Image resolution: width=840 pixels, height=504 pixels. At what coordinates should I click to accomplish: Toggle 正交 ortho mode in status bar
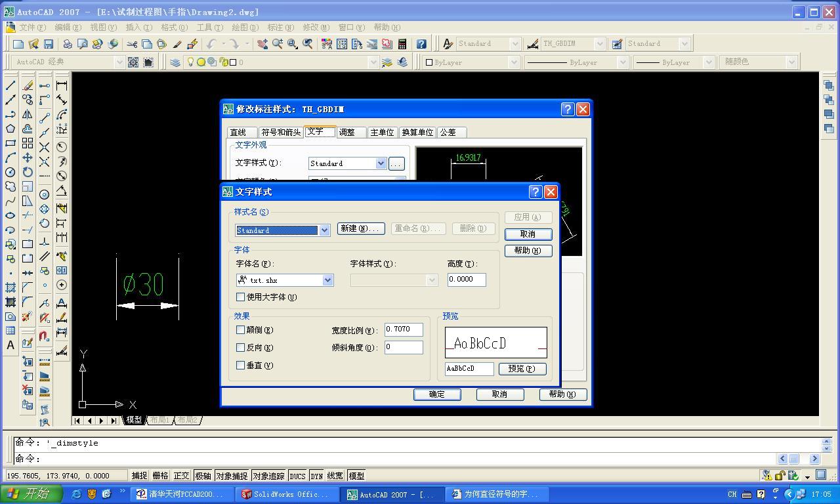[x=181, y=476]
